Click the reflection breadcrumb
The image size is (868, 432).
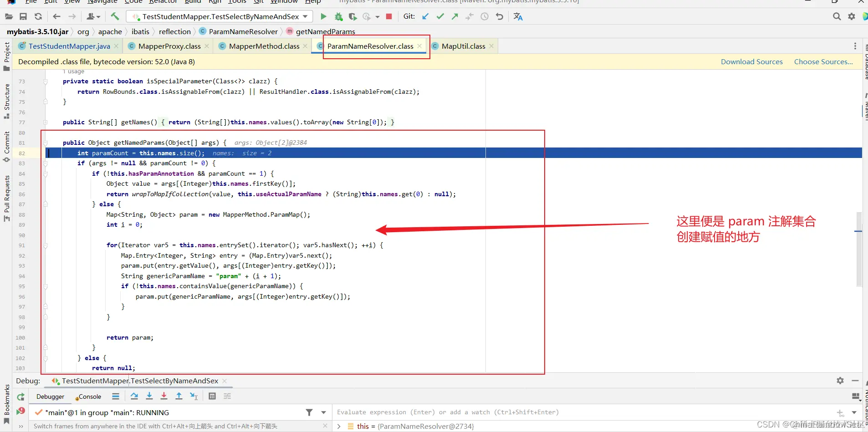[175, 31]
